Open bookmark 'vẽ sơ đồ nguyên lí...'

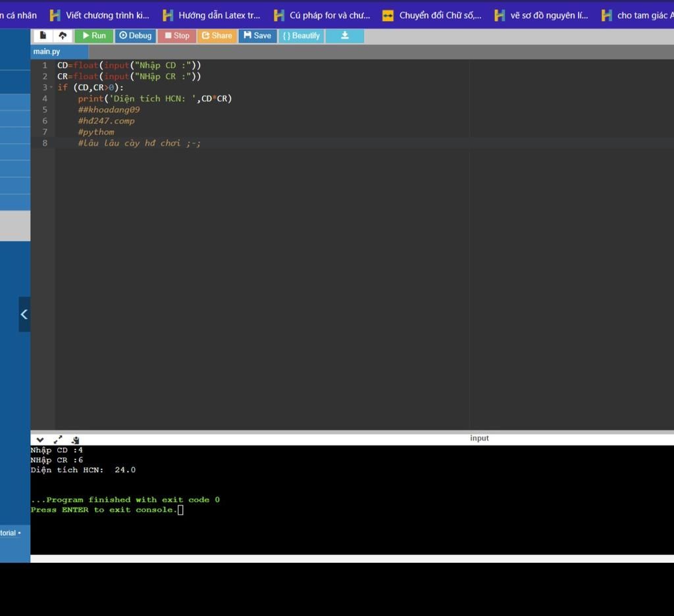point(541,16)
